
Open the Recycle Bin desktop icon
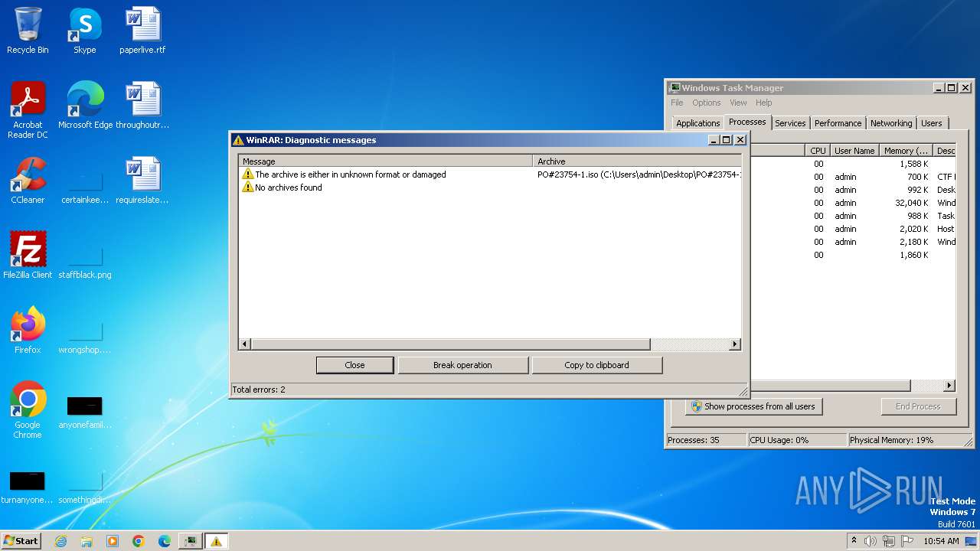coord(28,31)
